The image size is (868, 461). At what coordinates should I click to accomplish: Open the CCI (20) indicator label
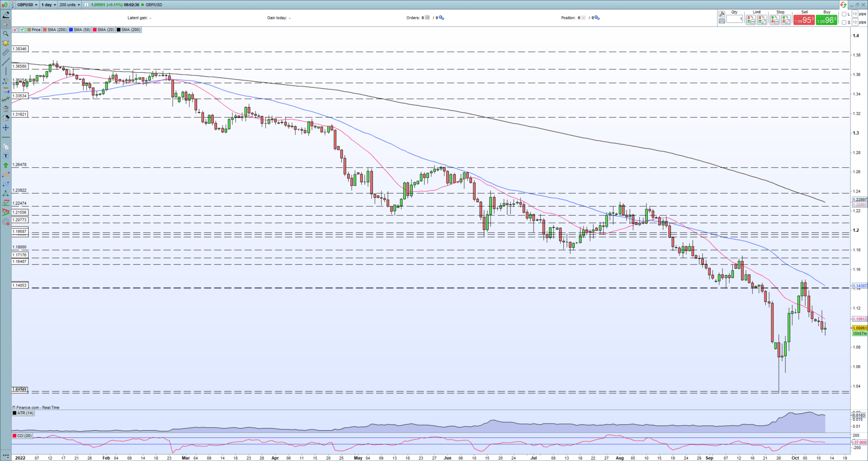pyautogui.click(x=23, y=436)
